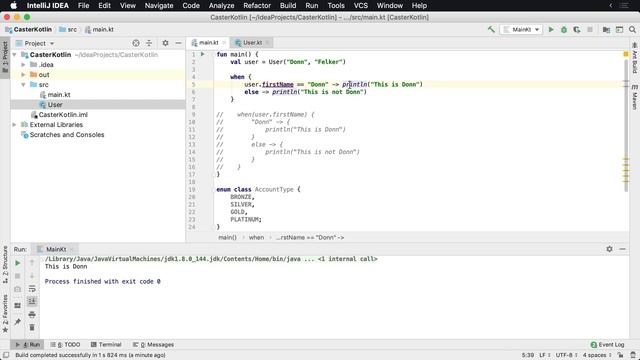Viewport: 640px width, 360px height.
Task: Open Project Structure icon in toolbar
Action: pyautogui.click(x=607, y=29)
